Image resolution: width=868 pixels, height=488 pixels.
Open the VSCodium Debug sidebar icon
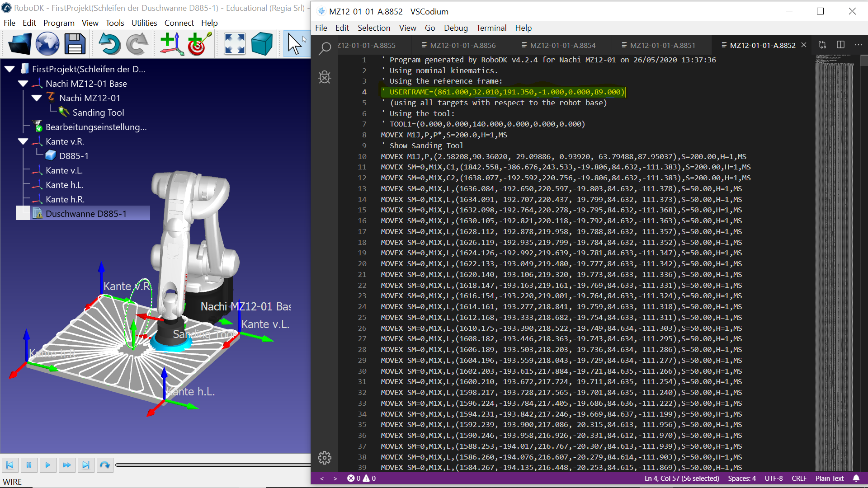click(325, 77)
